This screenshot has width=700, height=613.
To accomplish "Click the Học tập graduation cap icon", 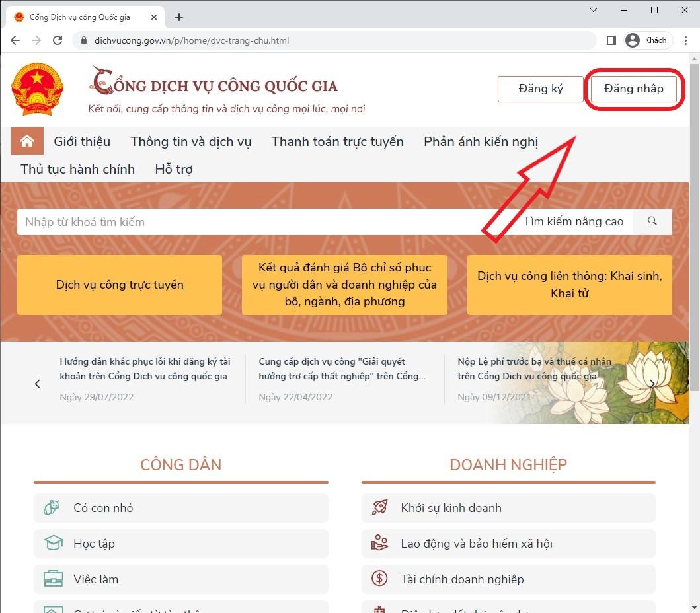I will [53, 543].
